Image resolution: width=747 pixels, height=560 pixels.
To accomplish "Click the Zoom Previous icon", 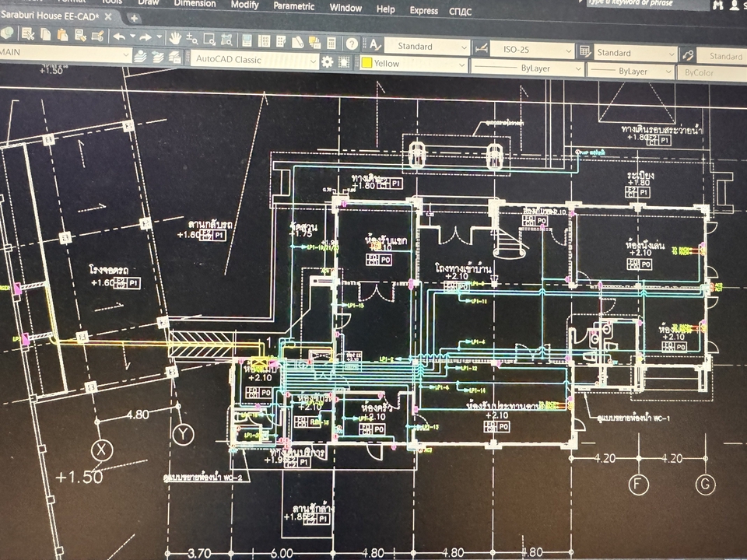I will pyautogui.click(x=226, y=40).
